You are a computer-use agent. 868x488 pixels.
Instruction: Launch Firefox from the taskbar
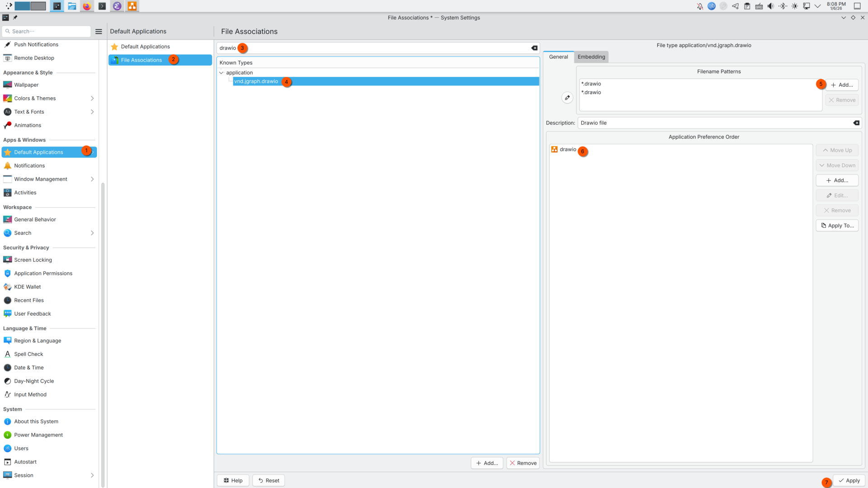[x=87, y=6]
